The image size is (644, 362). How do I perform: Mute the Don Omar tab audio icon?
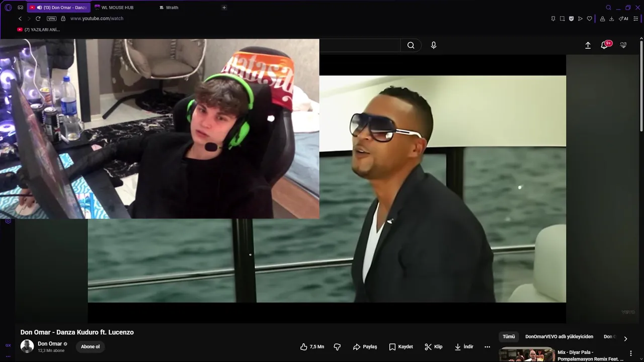(39, 8)
